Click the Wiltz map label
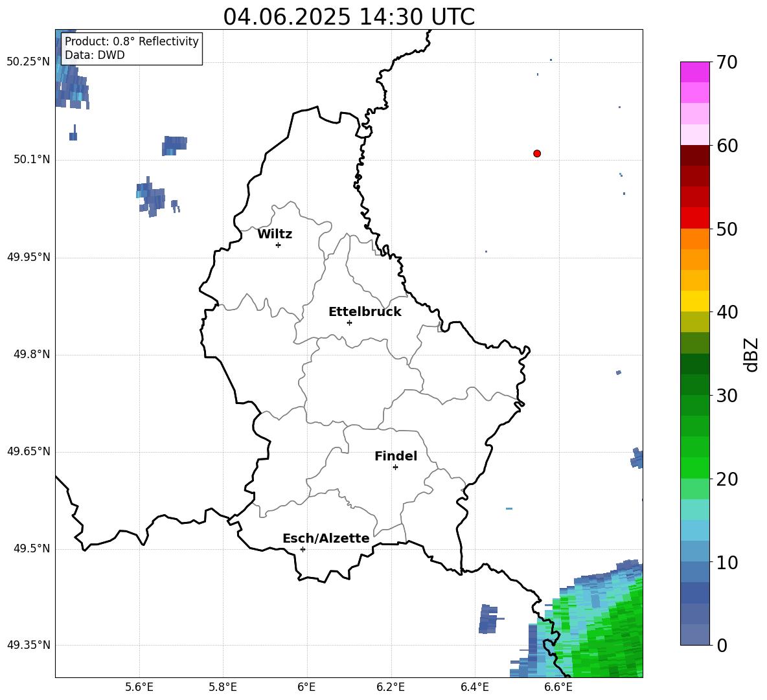Screen dimensions: 767x700 (x=275, y=234)
